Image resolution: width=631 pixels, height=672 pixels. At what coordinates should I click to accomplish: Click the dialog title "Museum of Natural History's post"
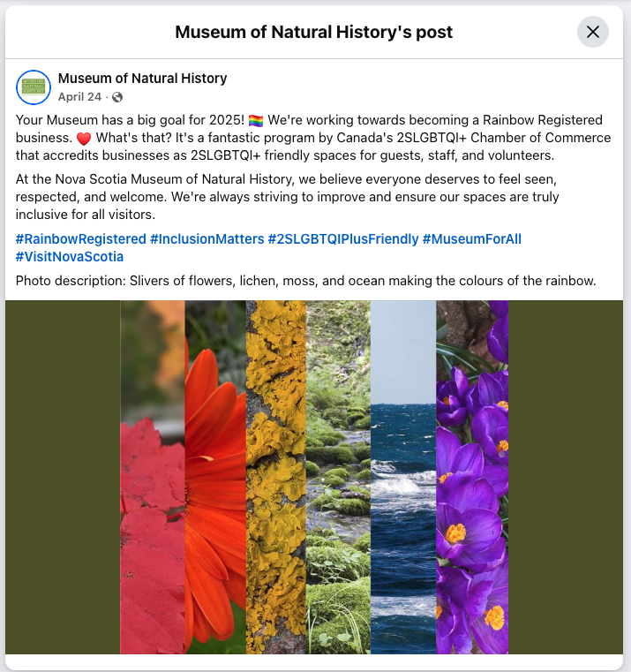click(x=313, y=32)
